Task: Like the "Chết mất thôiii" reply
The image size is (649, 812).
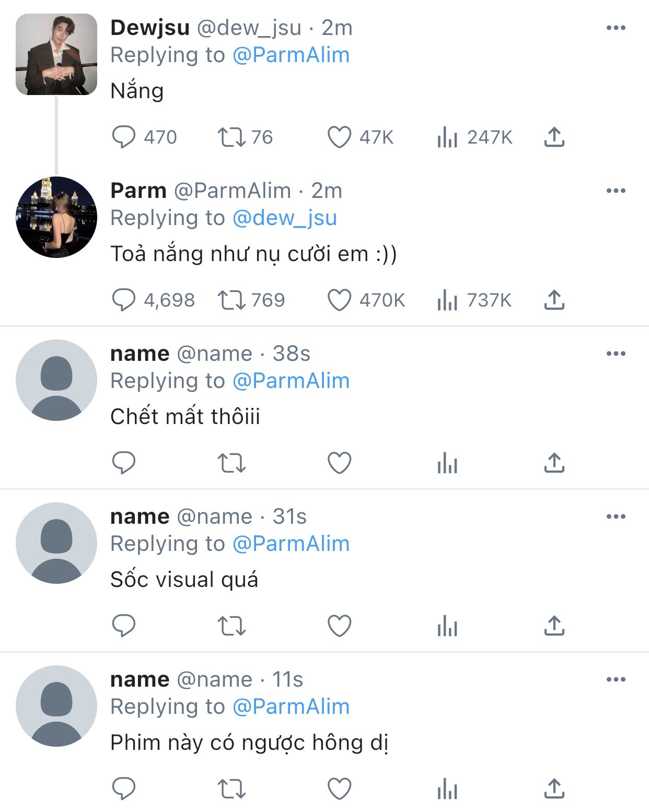Action: pyautogui.click(x=339, y=463)
